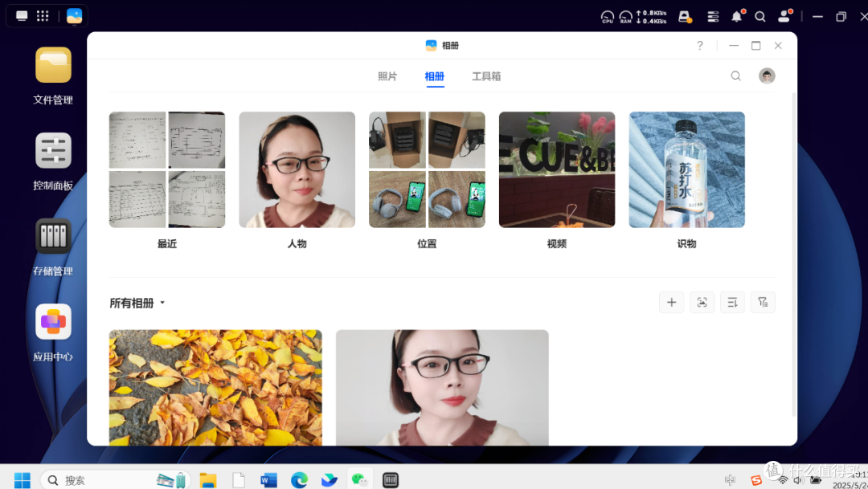
Task: Open Microsoft Edge from the taskbar
Action: pyautogui.click(x=300, y=479)
